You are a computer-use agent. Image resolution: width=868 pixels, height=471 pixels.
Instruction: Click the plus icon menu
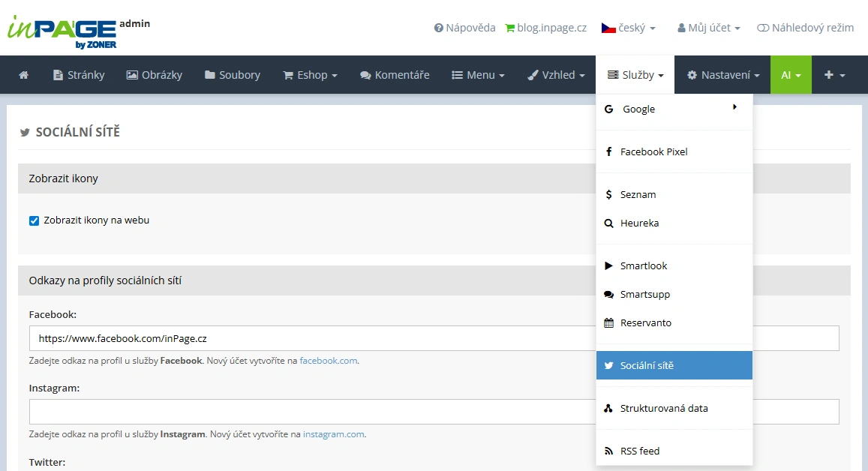click(x=834, y=75)
